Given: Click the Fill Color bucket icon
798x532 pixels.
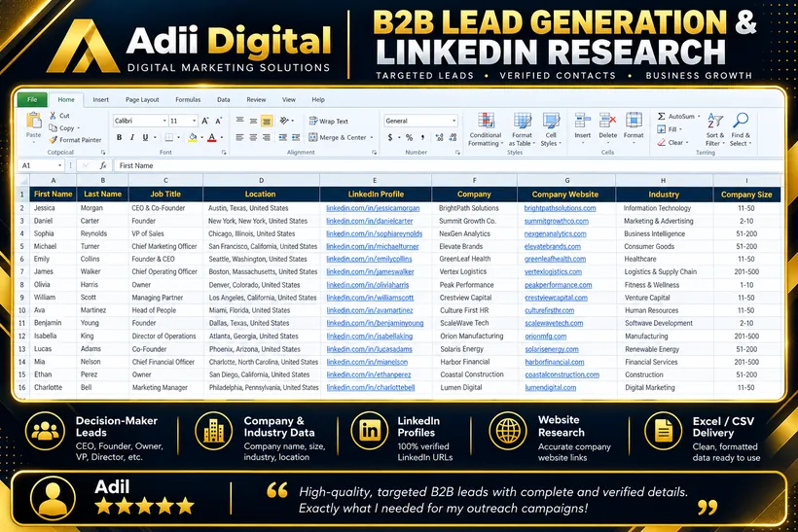Looking at the screenshot, I should click(x=193, y=137).
